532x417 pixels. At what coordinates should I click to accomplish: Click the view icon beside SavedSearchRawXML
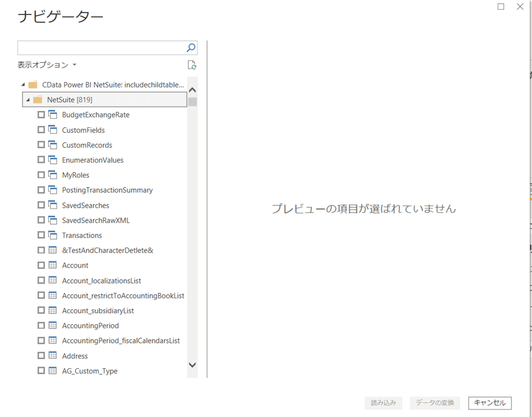[x=52, y=220]
